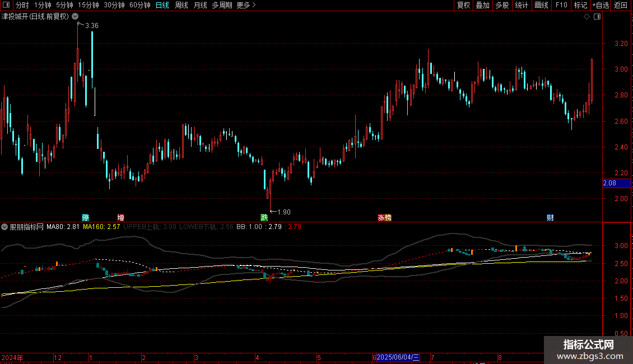Click the MA80: 2.81 value
633x364 pixels.
pyautogui.click(x=63, y=227)
